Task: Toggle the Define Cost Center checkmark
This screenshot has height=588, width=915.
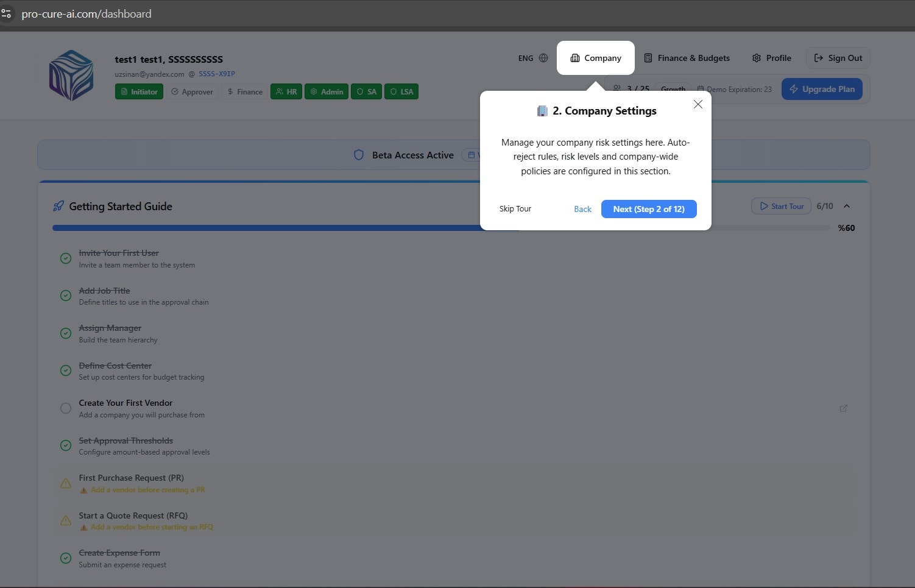Action: tap(66, 370)
